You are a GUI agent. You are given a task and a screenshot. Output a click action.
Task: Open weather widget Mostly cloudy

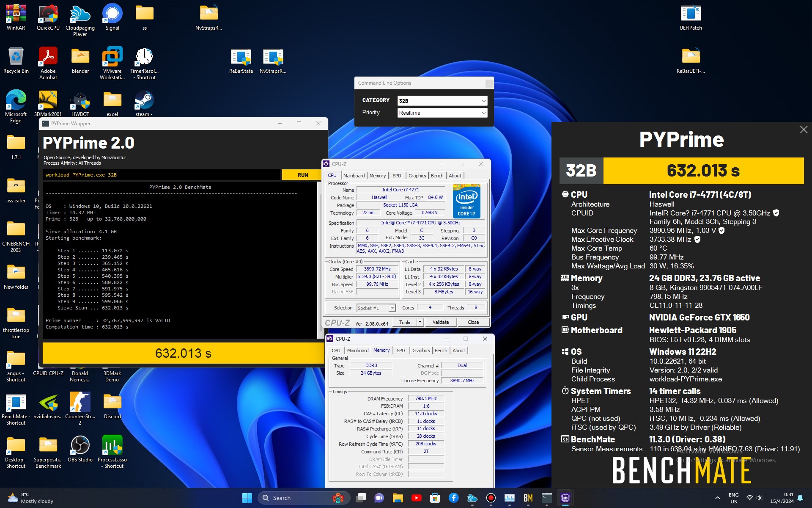[30, 498]
